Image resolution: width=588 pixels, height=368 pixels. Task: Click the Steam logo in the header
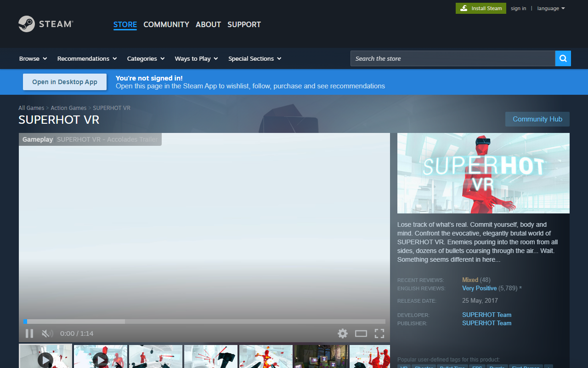[x=46, y=24]
